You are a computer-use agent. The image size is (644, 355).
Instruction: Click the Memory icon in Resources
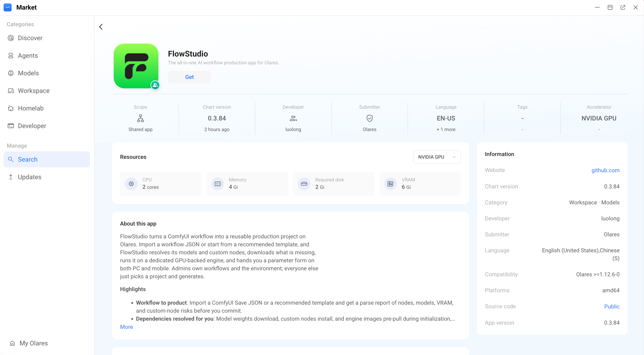[x=218, y=184]
